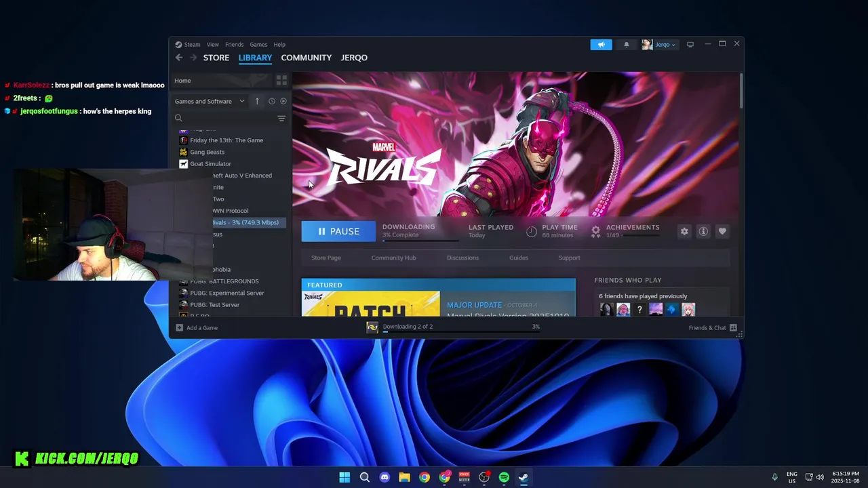Go forward with the navigation arrow
Screen dimensions: 868x488
tap(193, 58)
